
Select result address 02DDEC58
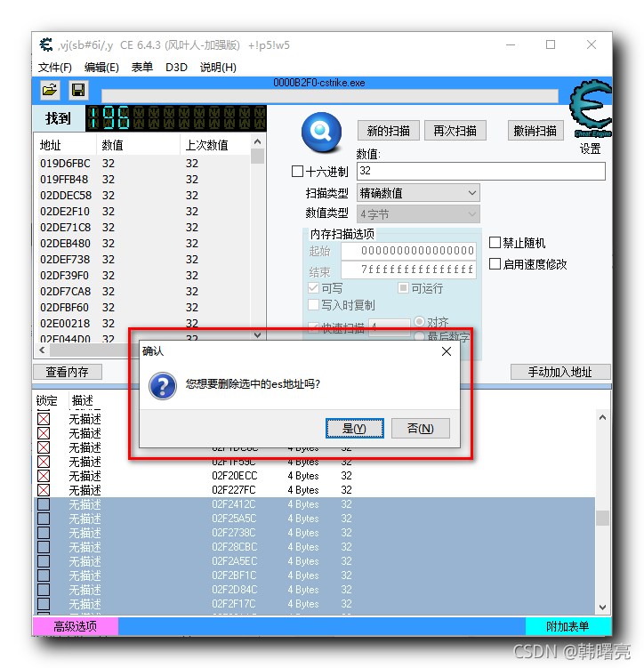[x=66, y=196]
